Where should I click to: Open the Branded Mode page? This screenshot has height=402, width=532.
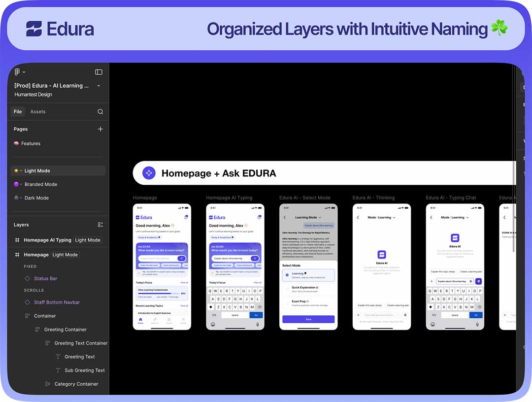point(41,184)
